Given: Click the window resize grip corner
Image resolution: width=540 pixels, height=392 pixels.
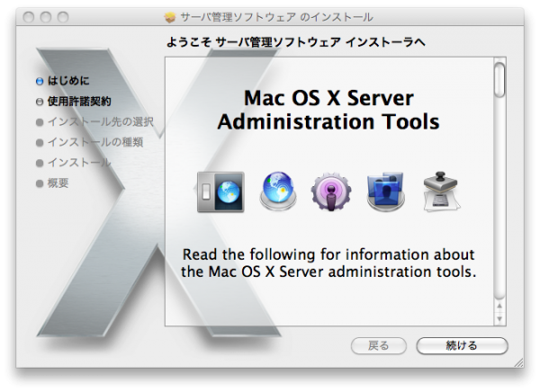Looking at the screenshot, I should tap(518, 362).
